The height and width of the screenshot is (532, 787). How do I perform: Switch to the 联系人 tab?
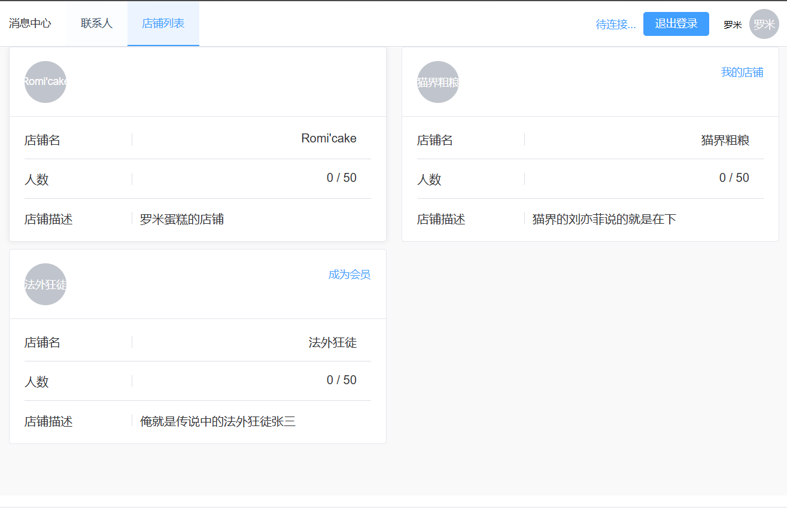(96, 23)
